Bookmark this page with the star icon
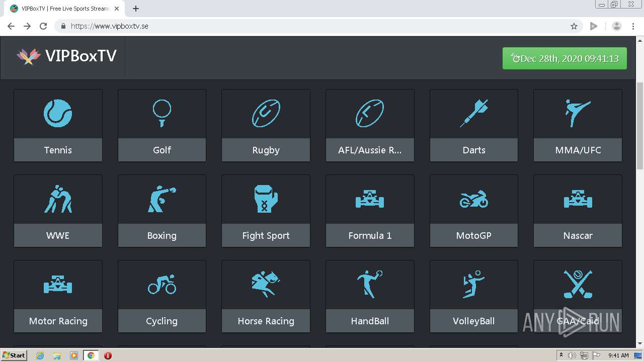 tap(574, 26)
